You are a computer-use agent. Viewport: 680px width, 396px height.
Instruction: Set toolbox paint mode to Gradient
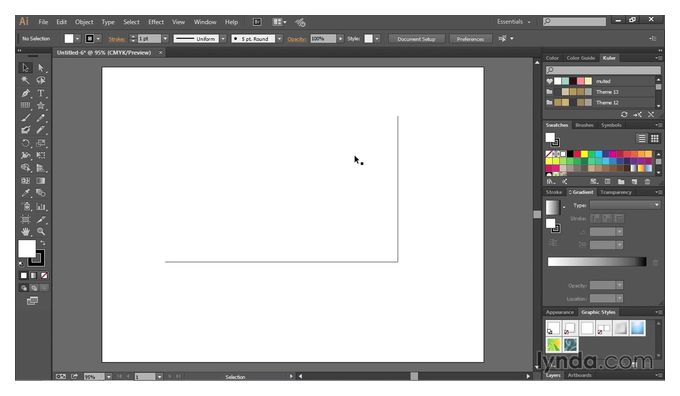click(x=34, y=275)
